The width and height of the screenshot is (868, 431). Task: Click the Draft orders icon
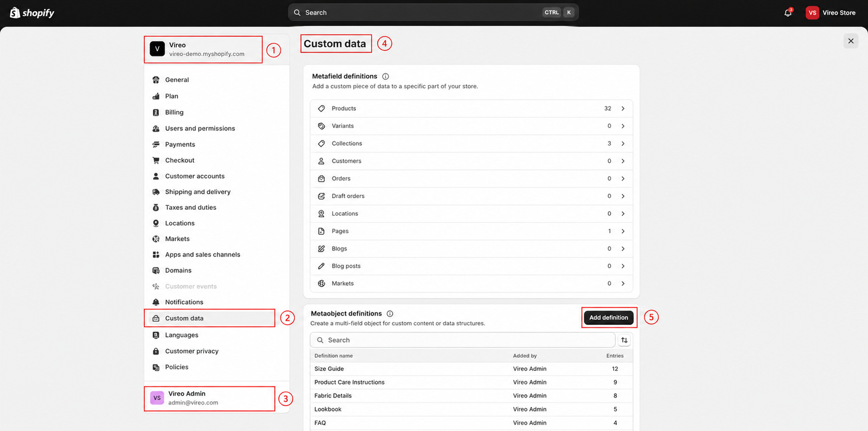click(321, 196)
